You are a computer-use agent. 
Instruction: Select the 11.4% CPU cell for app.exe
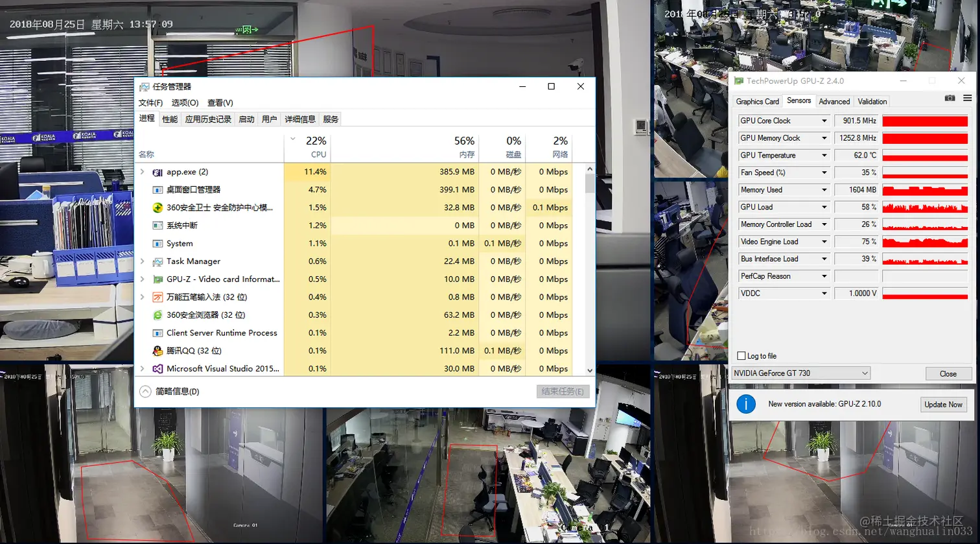pos(308,172)
